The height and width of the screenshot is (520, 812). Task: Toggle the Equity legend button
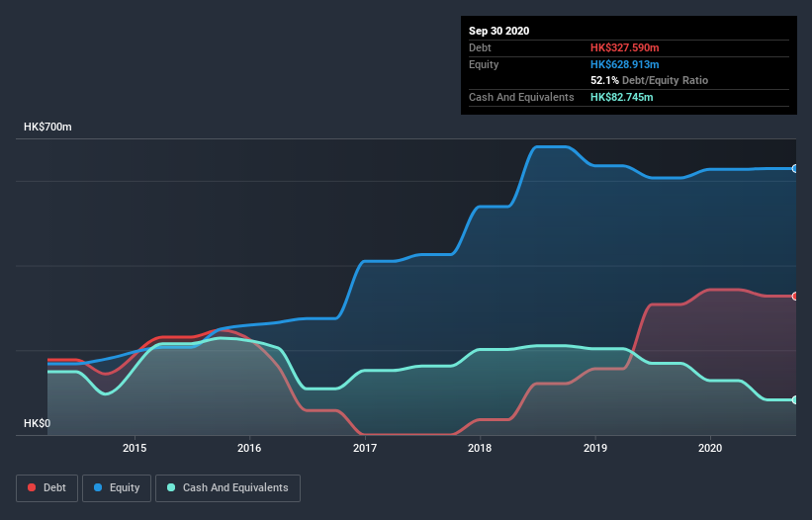(117, 488)
